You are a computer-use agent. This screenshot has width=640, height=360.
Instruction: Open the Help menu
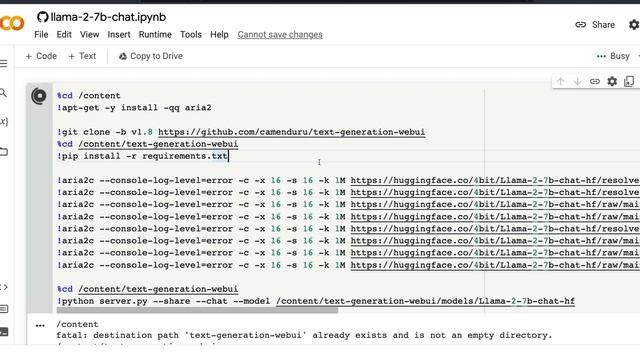click(219, 35)
